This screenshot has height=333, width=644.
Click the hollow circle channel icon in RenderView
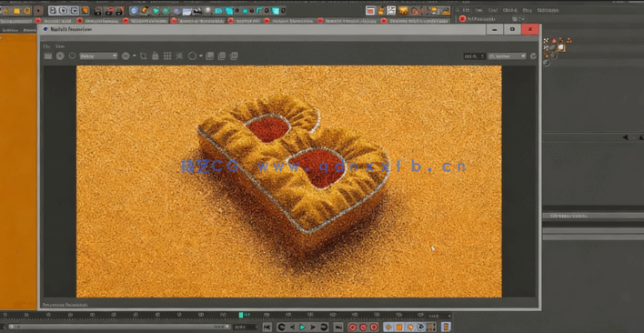(192, 55)
